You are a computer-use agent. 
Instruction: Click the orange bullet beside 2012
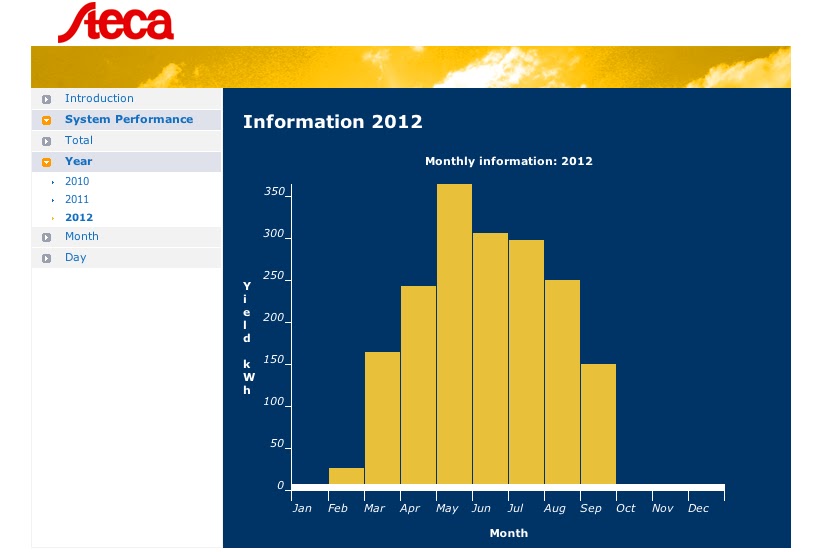pos(53,218)
